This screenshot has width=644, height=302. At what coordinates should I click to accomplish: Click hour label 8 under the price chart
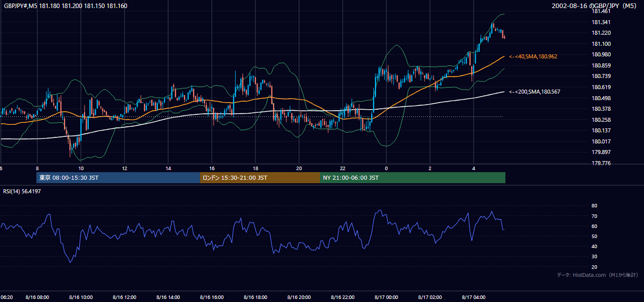[37, 169]
